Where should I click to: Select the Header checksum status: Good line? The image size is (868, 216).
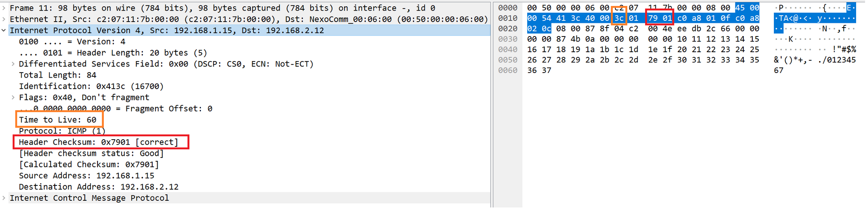pos(92,153)
